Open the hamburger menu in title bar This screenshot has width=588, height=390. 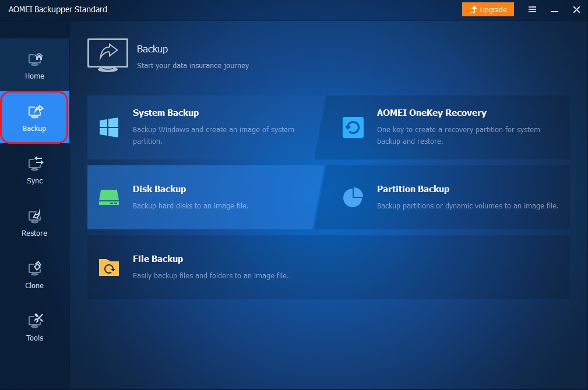(532, 9)
